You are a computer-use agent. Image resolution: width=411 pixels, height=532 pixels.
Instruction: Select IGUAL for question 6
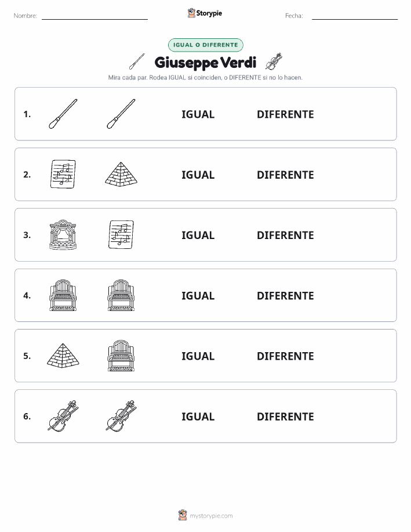tap(198, 417)
